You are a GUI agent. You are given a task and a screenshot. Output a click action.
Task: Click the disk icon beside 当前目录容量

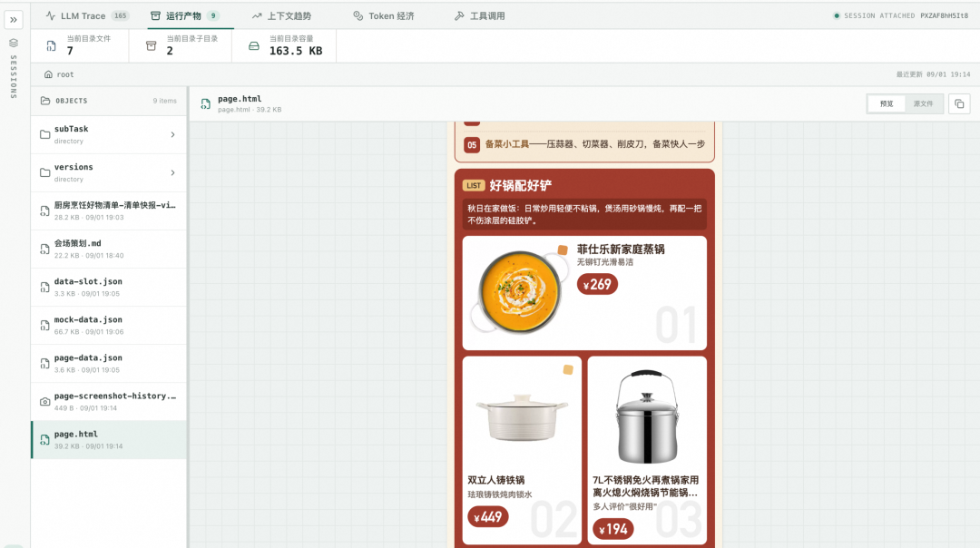pos(254,45)
